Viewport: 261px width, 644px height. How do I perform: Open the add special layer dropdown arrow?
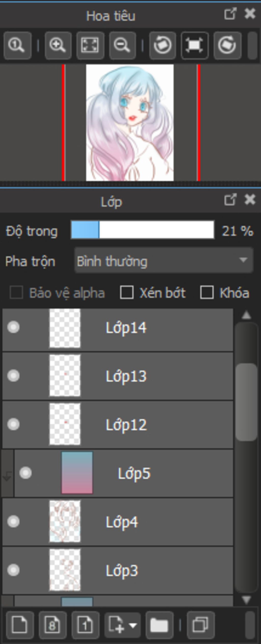pyautogui.click(x=133, y=625)
